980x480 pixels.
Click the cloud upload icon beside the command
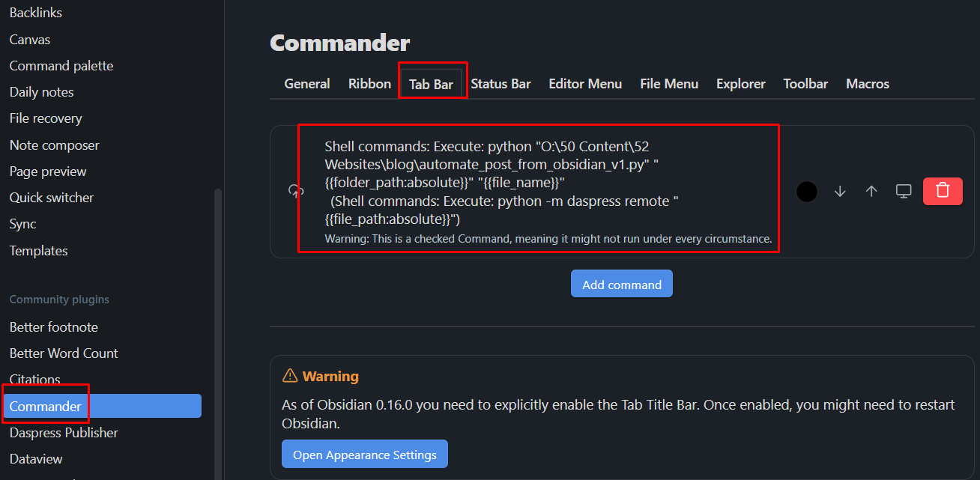[x=296, y=191]
